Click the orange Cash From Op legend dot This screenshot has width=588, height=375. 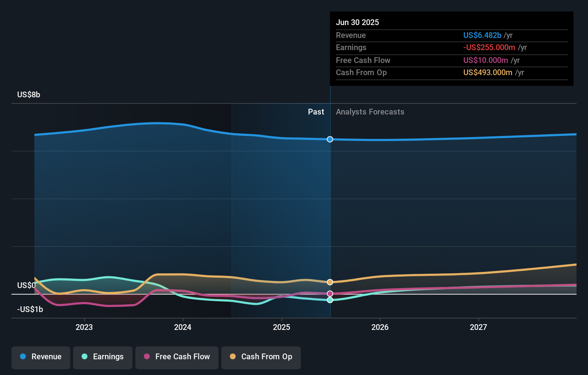click(233, 357)
